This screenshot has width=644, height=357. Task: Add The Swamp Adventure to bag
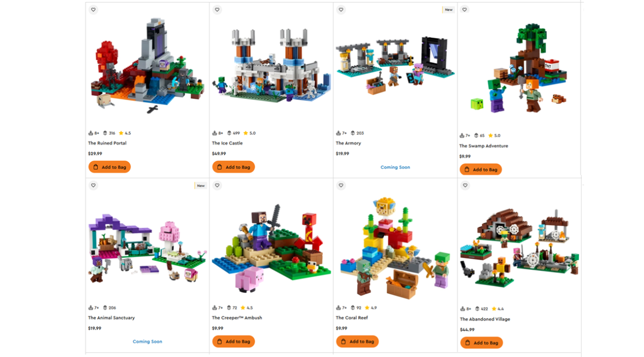click(481, 169)
